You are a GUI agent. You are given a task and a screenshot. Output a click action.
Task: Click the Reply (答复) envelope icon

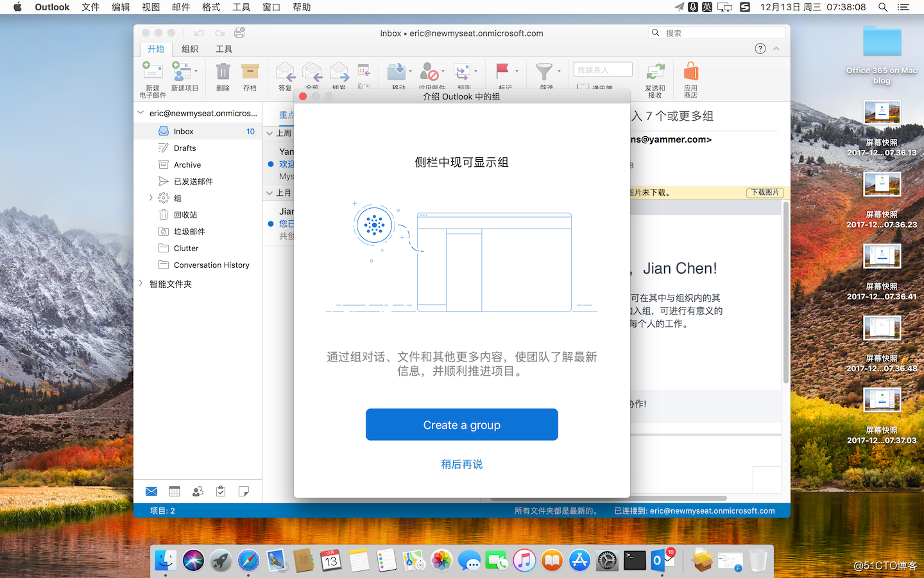tap(285, 72)
